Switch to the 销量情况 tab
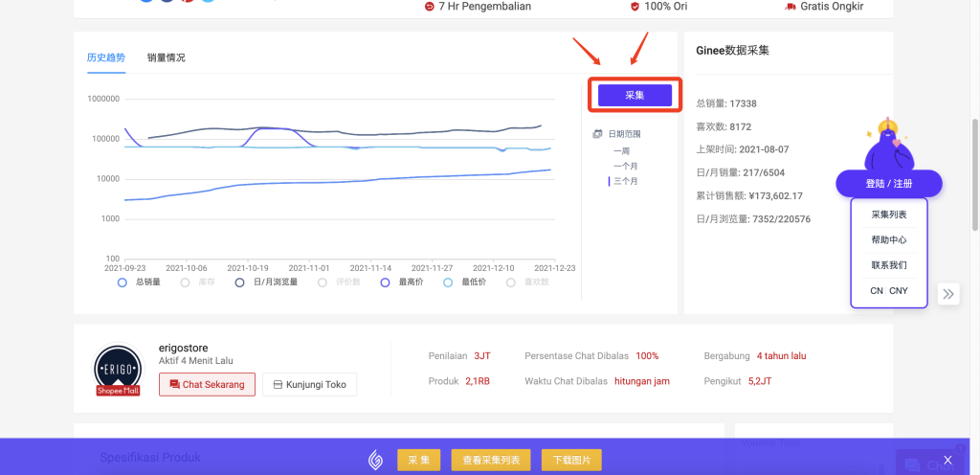The width and height of the screenshot is (980, 475). pyautogui.click(x=167, y=57)
